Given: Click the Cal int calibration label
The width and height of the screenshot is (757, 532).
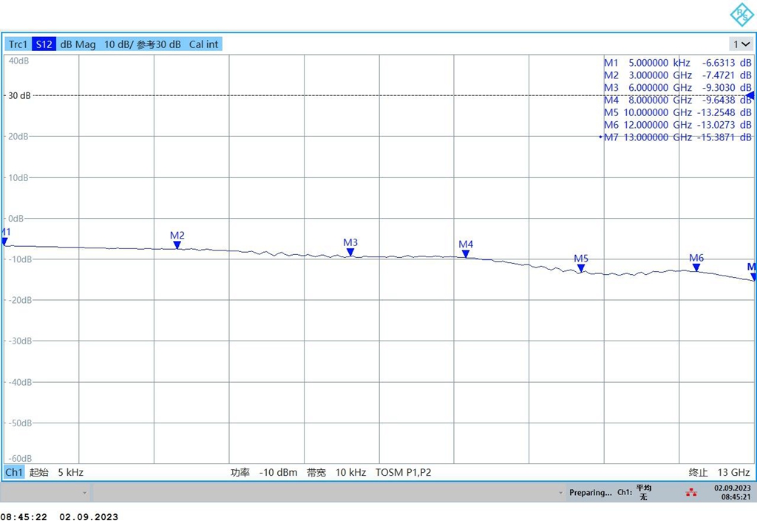Looking at the screenshot, I should (x=203, y=44).
